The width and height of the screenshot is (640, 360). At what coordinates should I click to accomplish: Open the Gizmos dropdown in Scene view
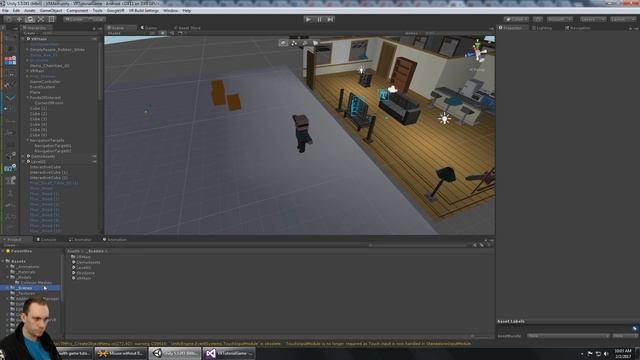point(413,33)
